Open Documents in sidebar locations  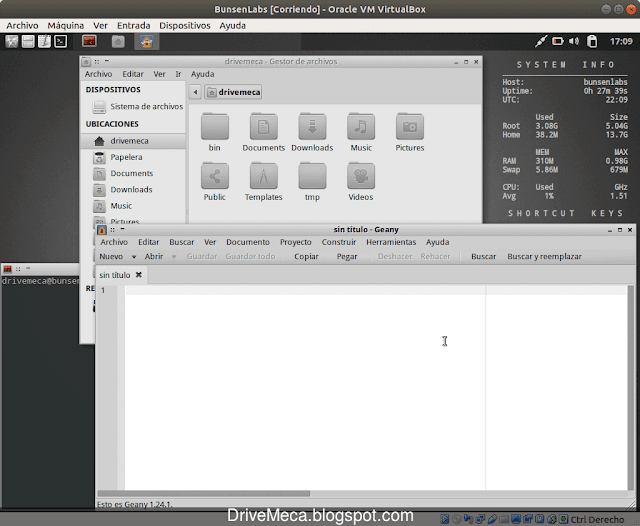tap(133, 173)
